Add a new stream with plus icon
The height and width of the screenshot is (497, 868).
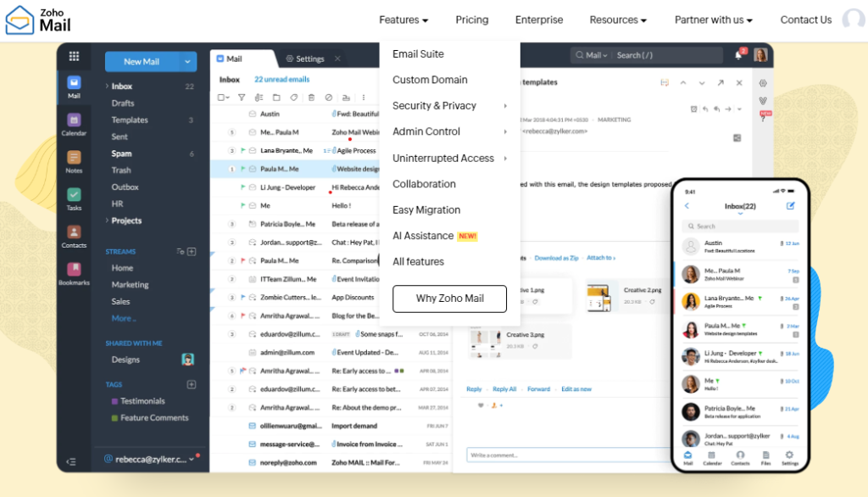pos(192,252)
